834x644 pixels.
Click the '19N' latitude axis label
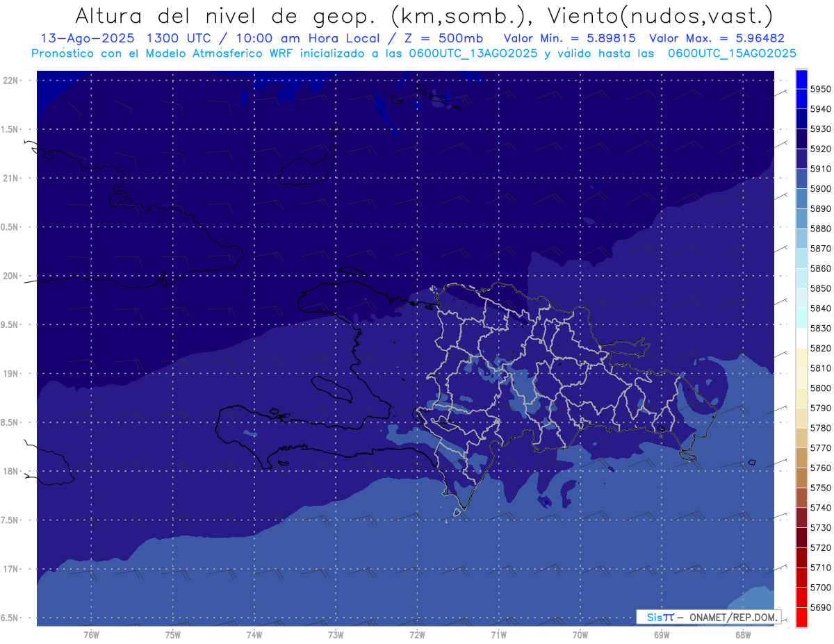click(11, 374)
